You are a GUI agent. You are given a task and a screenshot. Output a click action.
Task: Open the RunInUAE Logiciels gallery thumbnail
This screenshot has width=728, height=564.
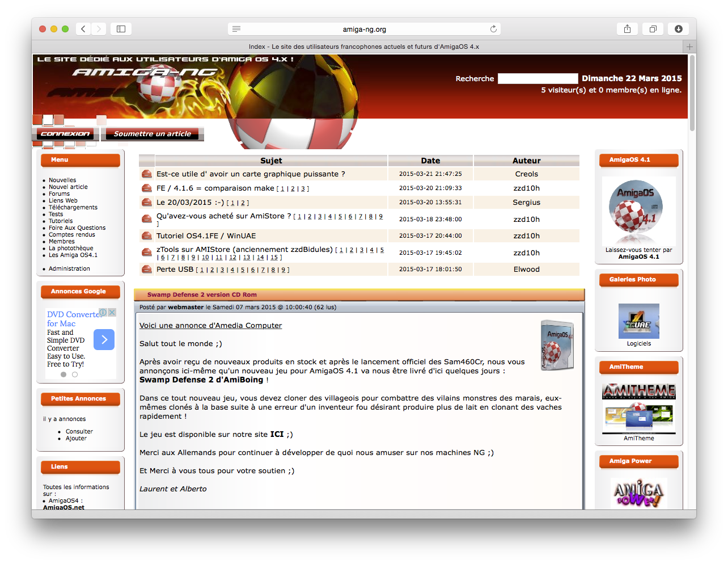point(638,321)
